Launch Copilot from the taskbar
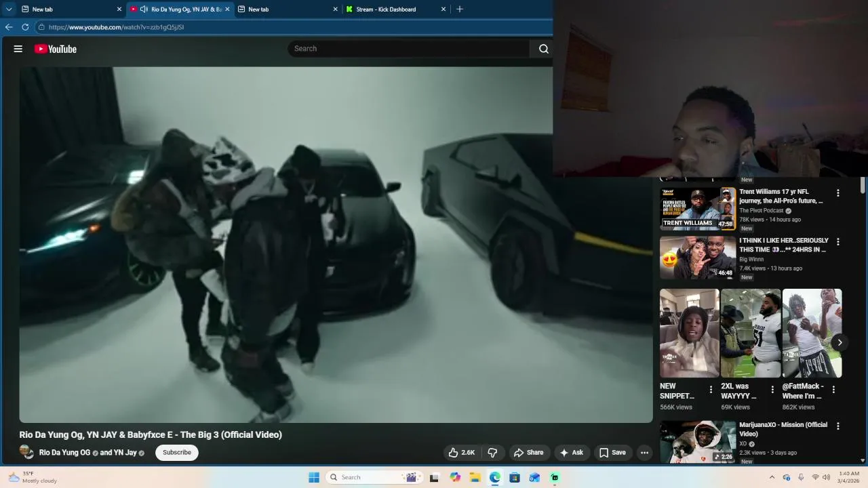Screen dimensions: 868x488 point(455,477)
